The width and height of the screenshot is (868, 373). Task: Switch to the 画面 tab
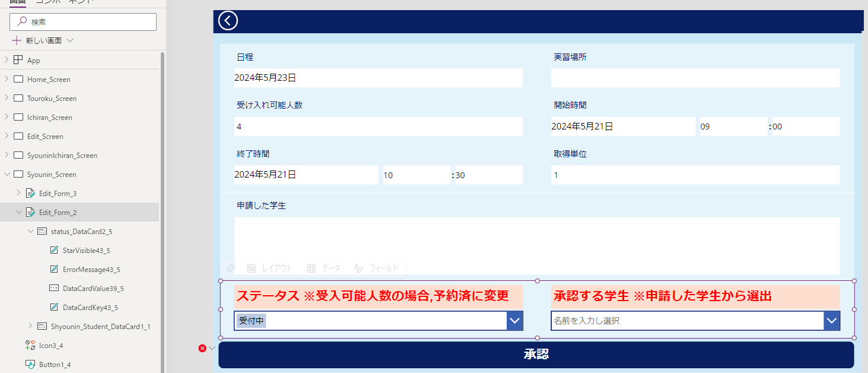18,2
